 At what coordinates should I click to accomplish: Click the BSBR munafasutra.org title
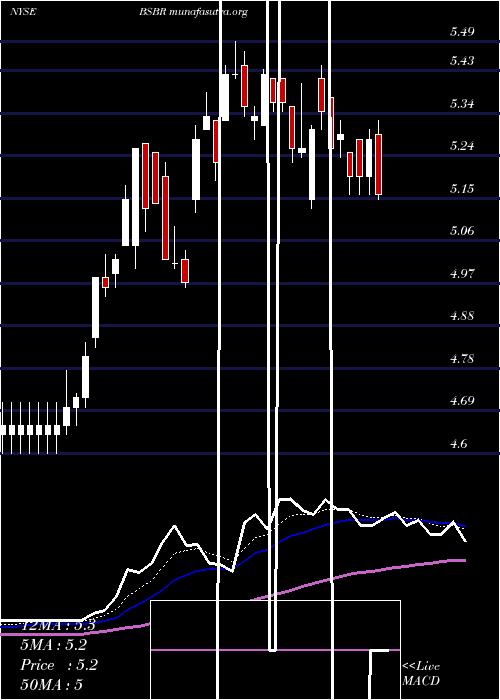(x=193, y=12)
